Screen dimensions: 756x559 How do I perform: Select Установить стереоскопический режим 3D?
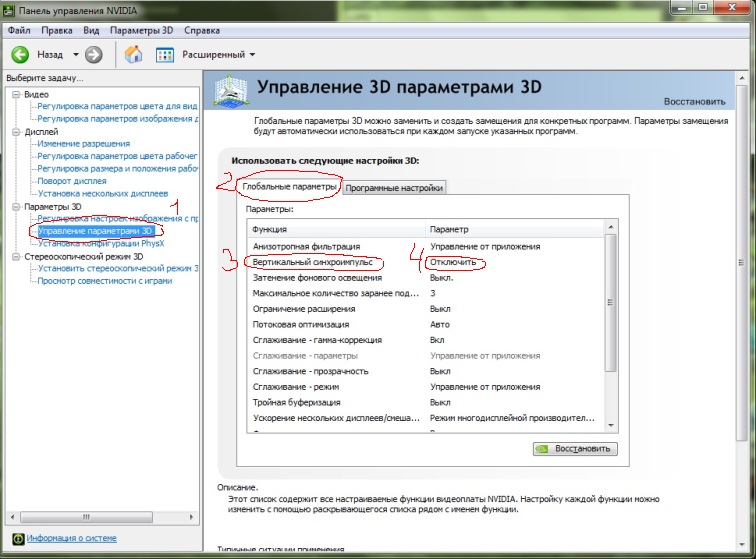(117, 269)
